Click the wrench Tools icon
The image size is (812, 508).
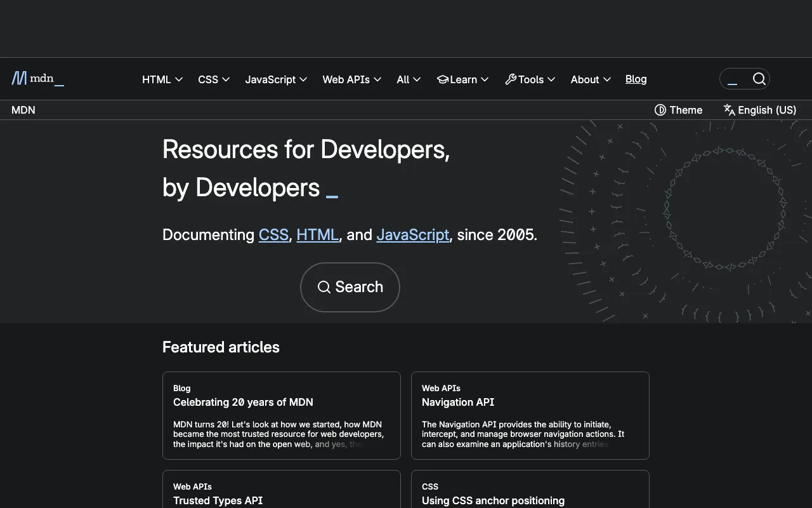tap(511, 79)
